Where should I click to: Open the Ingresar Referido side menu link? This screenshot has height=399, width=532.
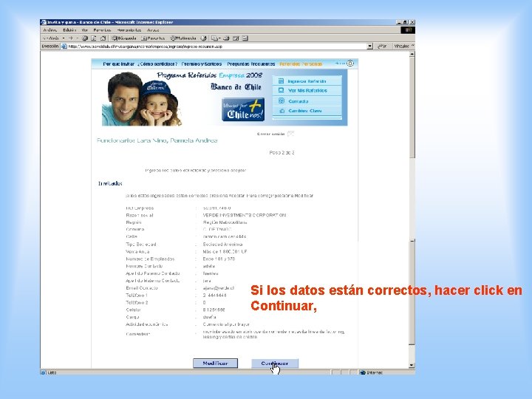(x=307, y=81)
